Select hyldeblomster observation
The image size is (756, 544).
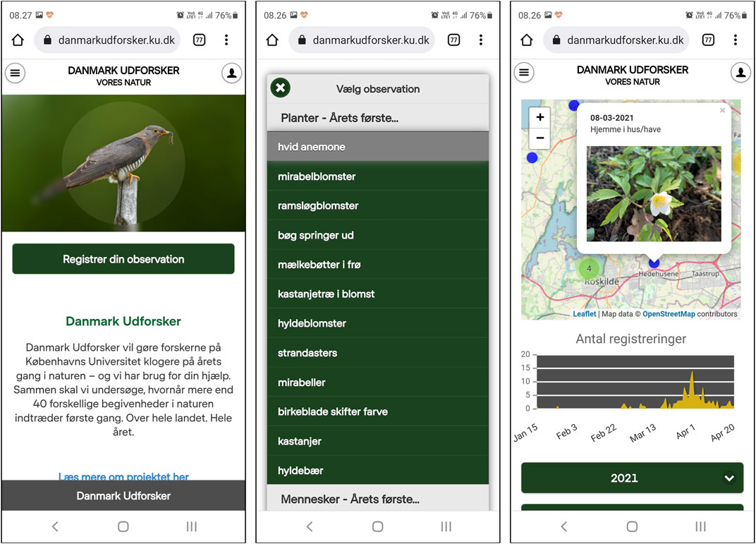pyautogui.click(x=378, y=323)
